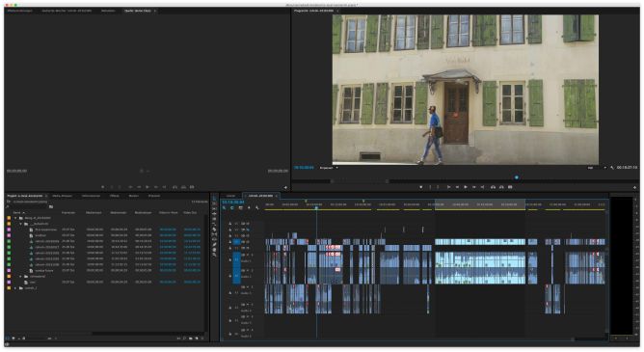This screenshot has width=644, height=352.
Task: Open Program monitor settings wrench
Action: [612, 168]
